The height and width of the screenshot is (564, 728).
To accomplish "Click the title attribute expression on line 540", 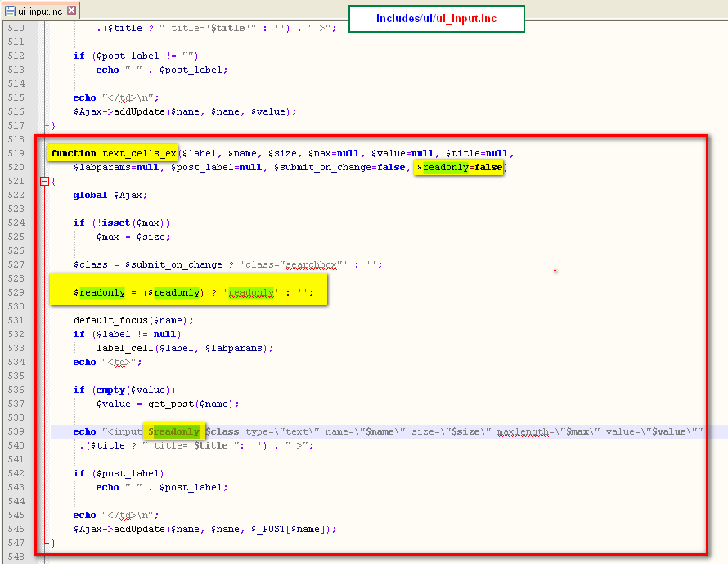I will pos(196,445).
